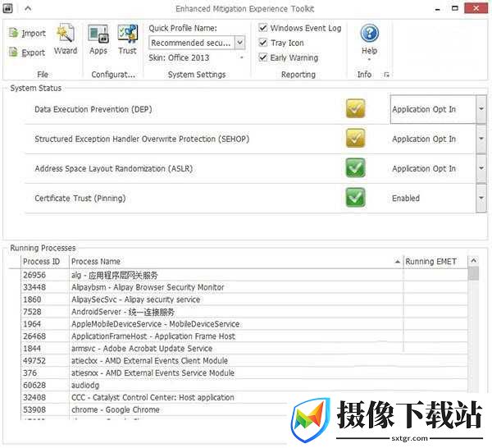Expand the SEHOP setting dropdown arrow
Screen dimensions: 492x448
(x=481, y=139)
